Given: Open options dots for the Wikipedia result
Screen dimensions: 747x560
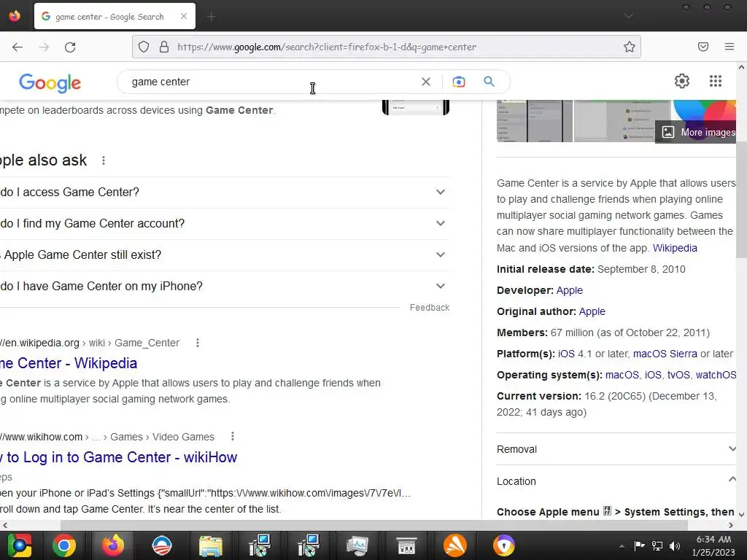Looking at the screenshot, I should 198,343.
